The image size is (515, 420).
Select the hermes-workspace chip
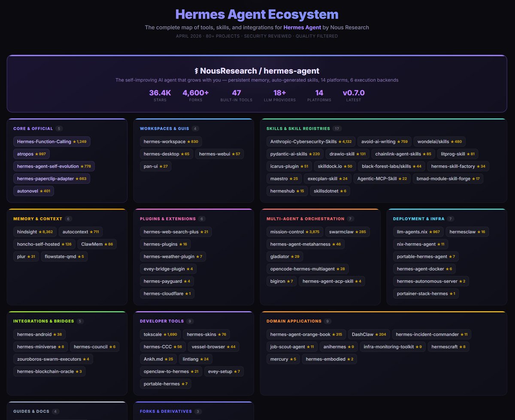171,142
